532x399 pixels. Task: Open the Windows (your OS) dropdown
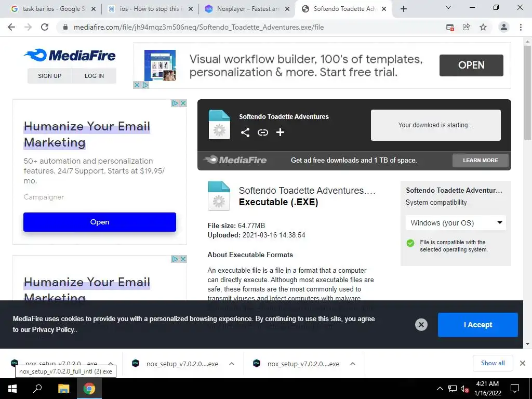pyautogui.click(x=456, y=223)
